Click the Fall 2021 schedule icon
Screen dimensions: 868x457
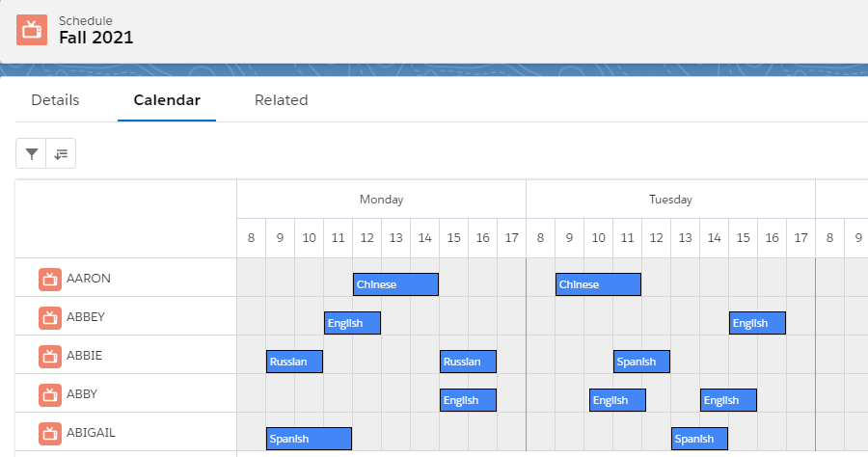point(32,30)
